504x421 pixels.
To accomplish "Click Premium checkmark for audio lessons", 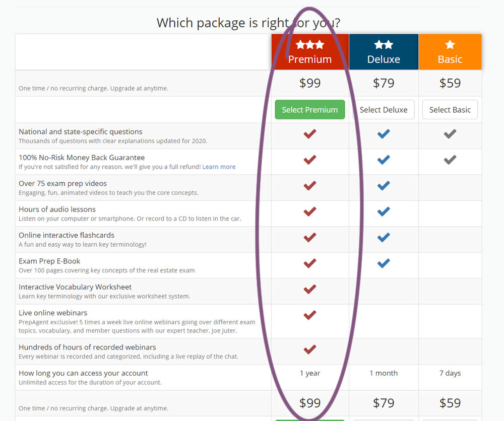I will point(310,212).
